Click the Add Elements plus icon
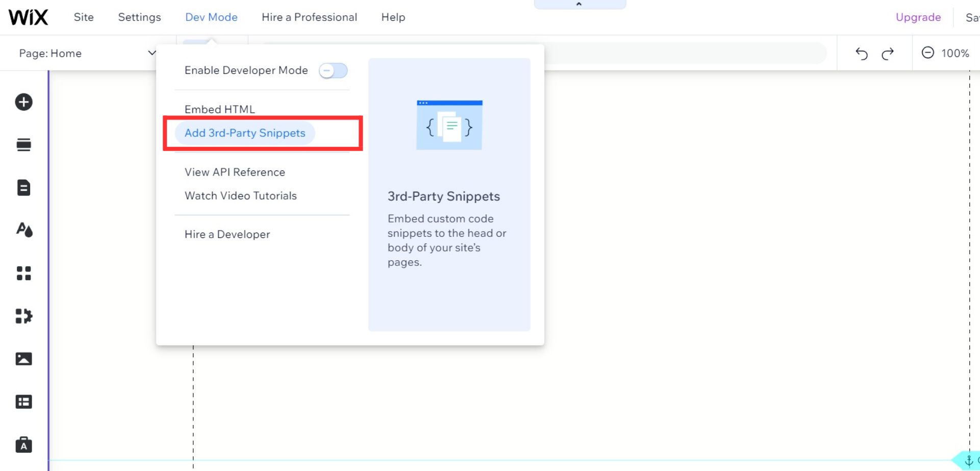 [23, 102]
